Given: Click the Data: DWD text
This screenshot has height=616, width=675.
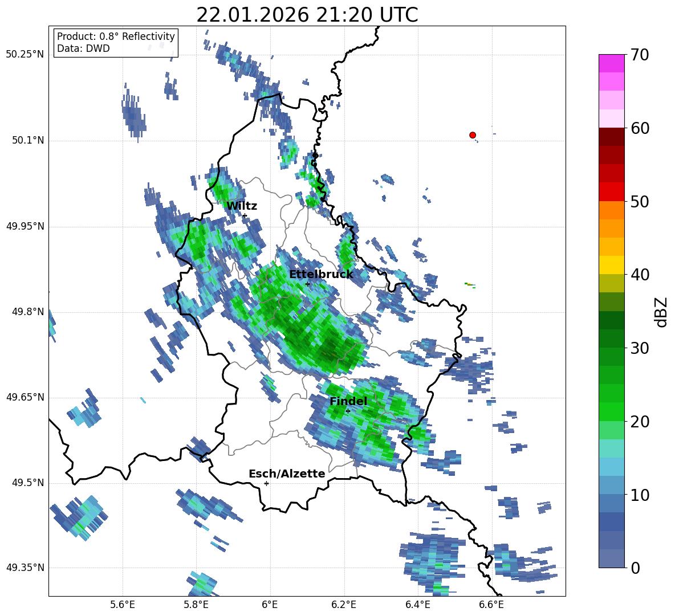Looking at the screenshot, I should click(83, 48).
